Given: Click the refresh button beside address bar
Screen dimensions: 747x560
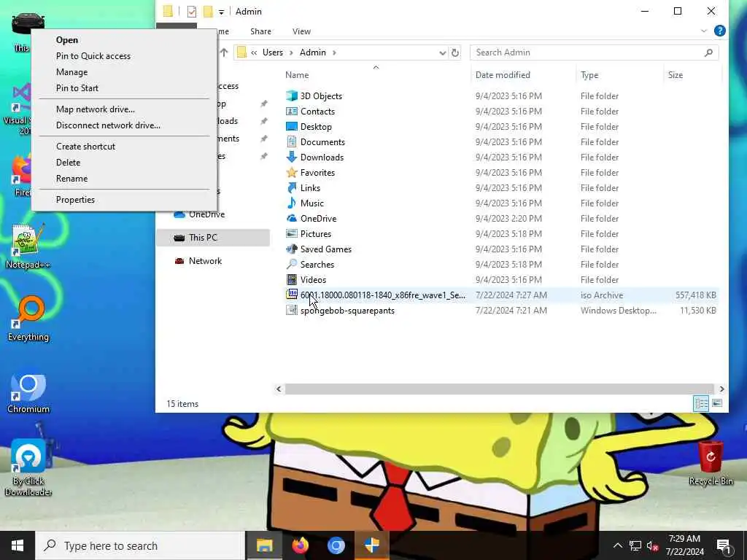Looking at the screenshot, I should point(455,52).
